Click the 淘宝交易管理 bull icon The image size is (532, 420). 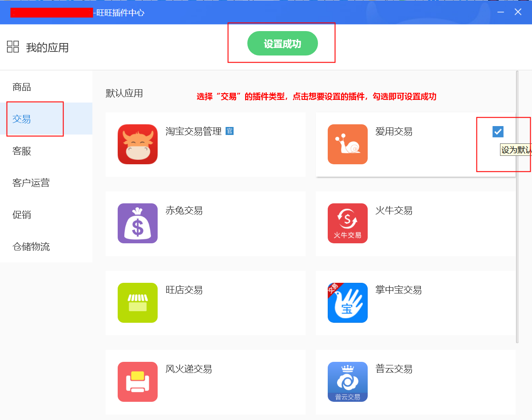[x=138, y=144]
